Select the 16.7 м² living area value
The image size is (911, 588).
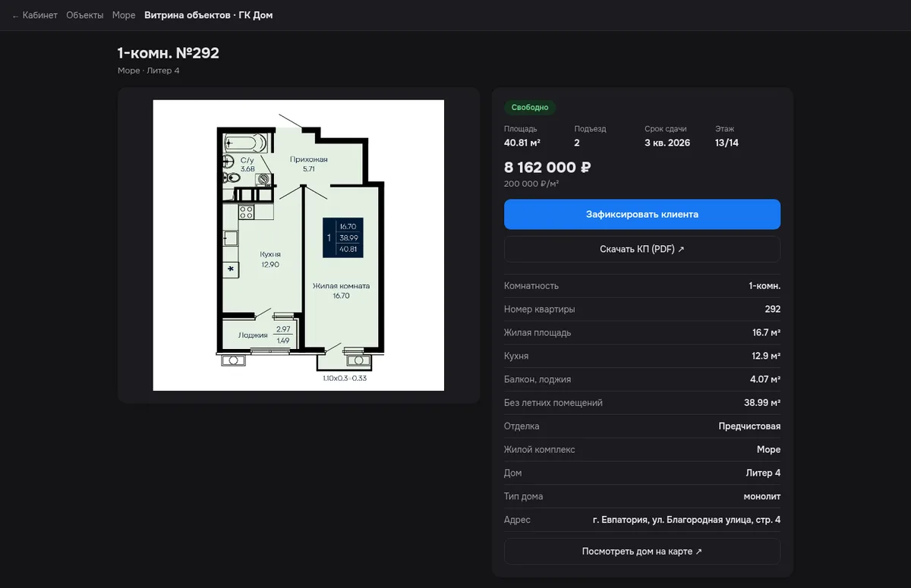[766, 333]
